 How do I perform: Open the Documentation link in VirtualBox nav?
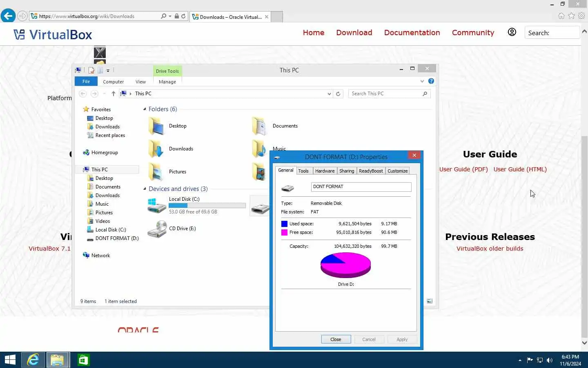(412, 32)
